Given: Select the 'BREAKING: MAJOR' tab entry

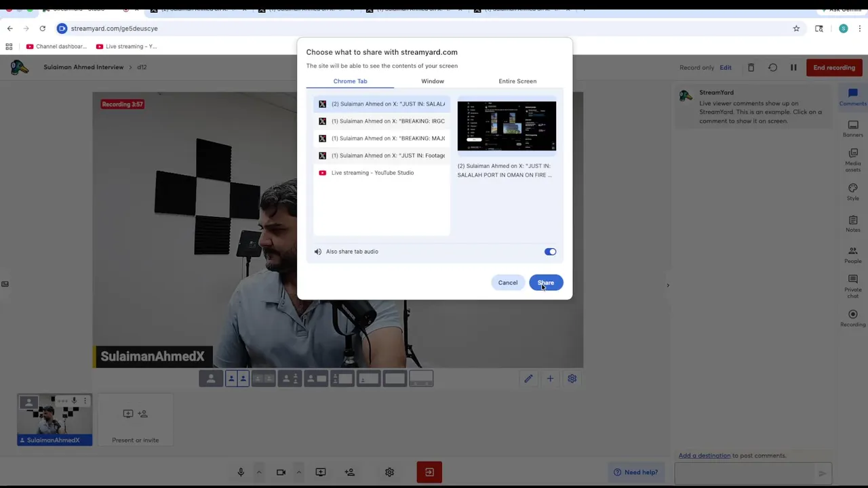Looking at the screenshot, I should [x=382, y=138].
